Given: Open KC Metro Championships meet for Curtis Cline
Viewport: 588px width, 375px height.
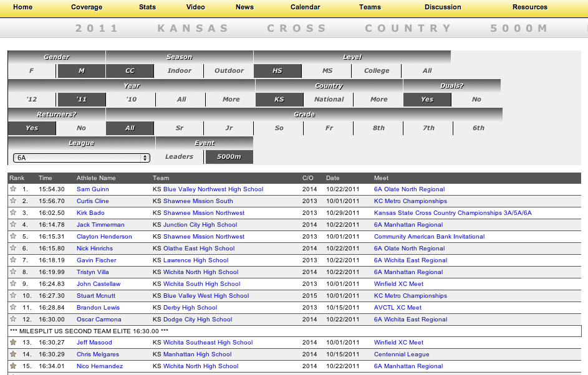Looking at the screenshot, I should pyautogui.click(x=410, y=201).
